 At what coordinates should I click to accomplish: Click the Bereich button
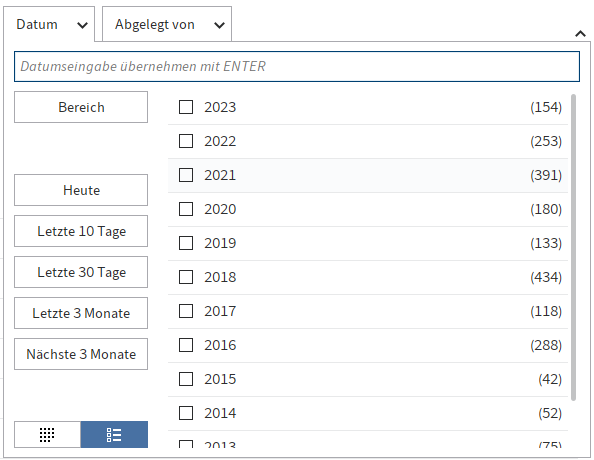click(x=81, y=107)
